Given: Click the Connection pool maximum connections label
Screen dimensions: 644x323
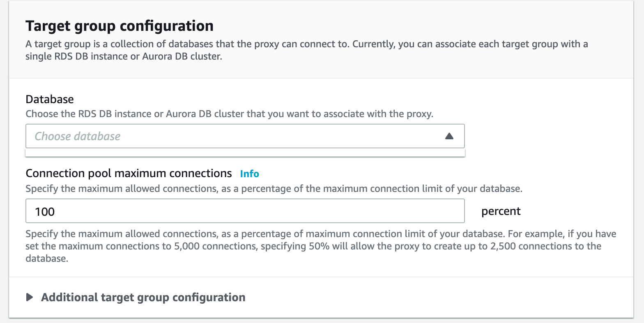Looking at the screenshot, I should [x=129, y=173].
